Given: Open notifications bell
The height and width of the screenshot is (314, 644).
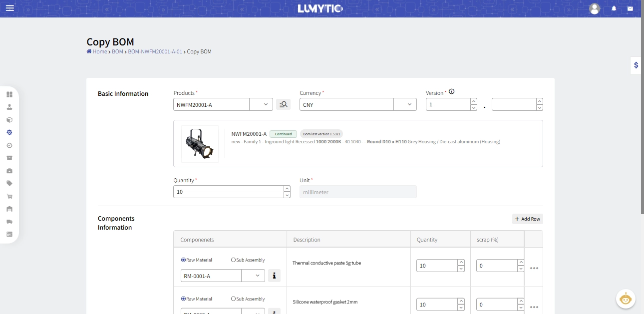Looking at the screenshot, I should point(614,8).
